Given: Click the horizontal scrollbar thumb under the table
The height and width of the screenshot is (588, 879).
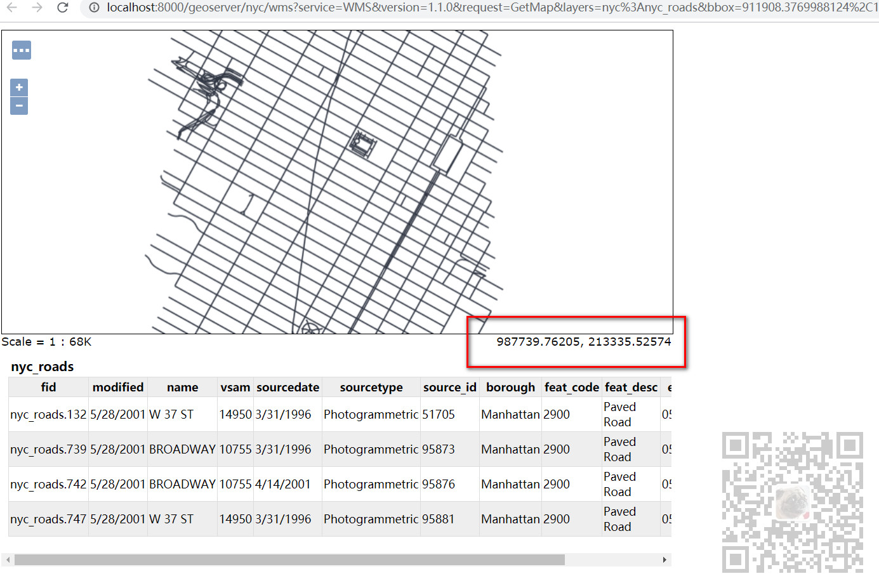Looking at the screenshot, I should (289, 560).
